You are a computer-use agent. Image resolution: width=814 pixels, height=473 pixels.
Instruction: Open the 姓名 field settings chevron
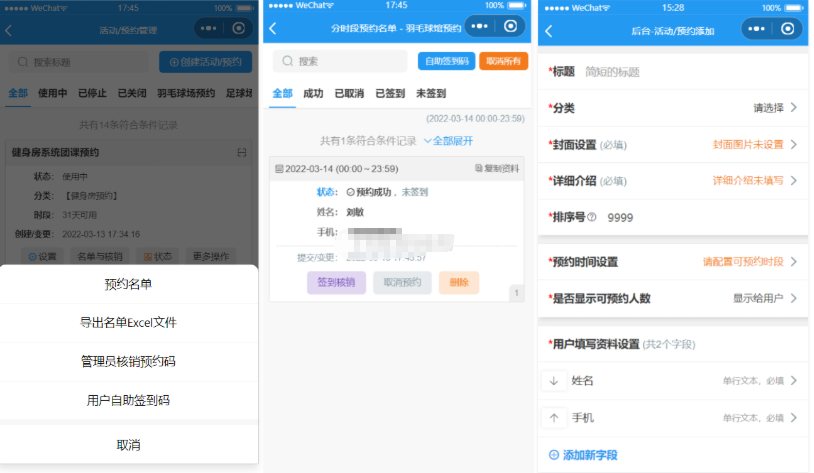pos(794,381)
